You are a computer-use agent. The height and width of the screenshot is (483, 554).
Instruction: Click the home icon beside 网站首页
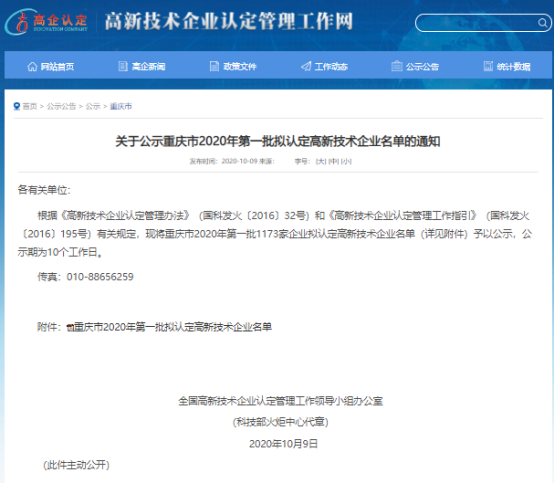(x=32, y=66)
